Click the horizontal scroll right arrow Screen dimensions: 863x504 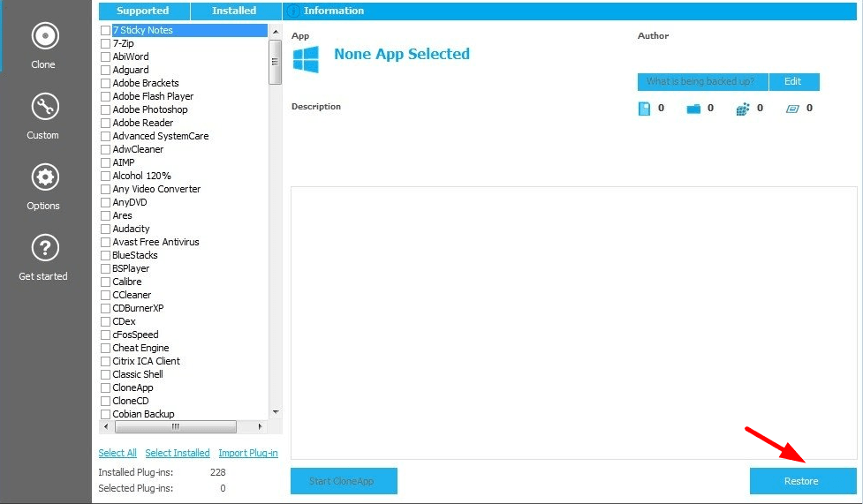point(261,426)
